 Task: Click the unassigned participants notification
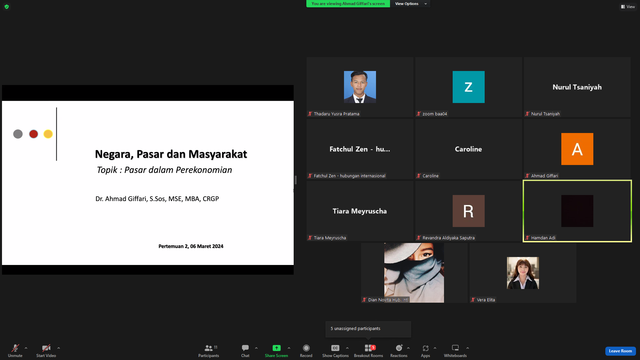[368, 329]
